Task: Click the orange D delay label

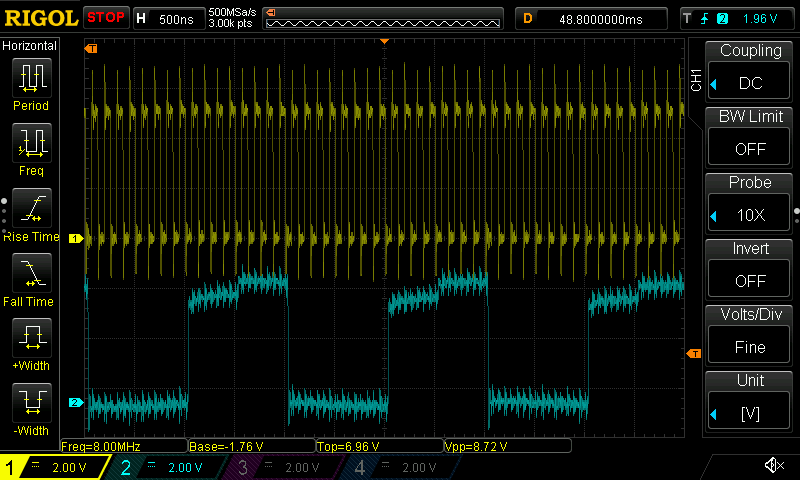Action: coord(528,19)
